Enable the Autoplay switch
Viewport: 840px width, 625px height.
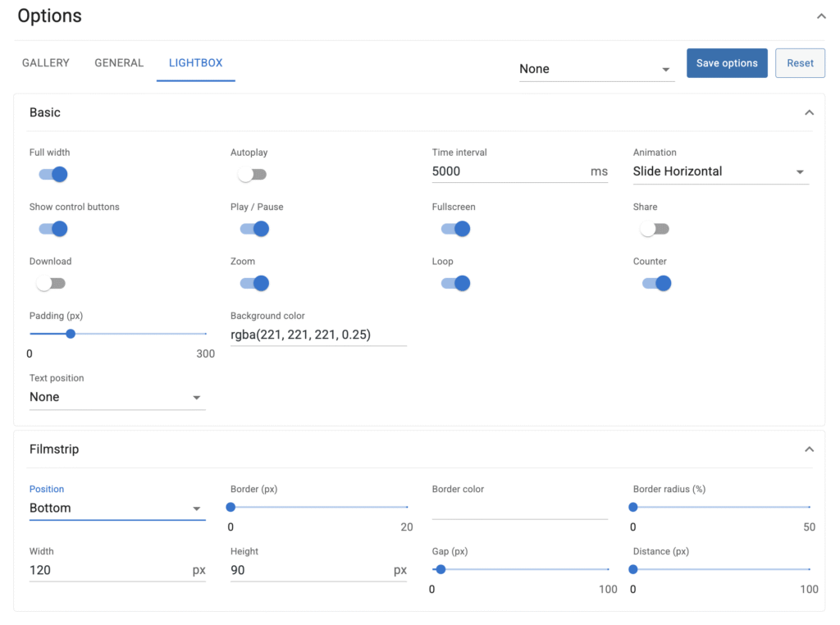click(x=252, y=175)
